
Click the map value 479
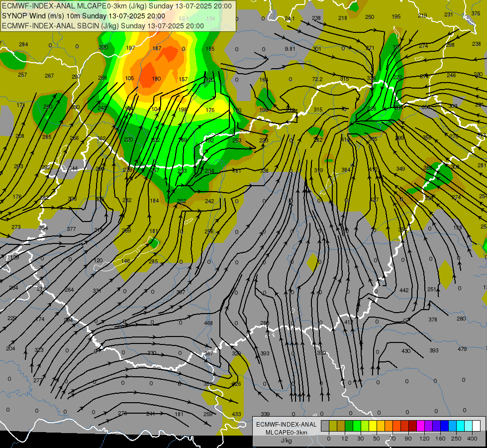click(462, 349)
